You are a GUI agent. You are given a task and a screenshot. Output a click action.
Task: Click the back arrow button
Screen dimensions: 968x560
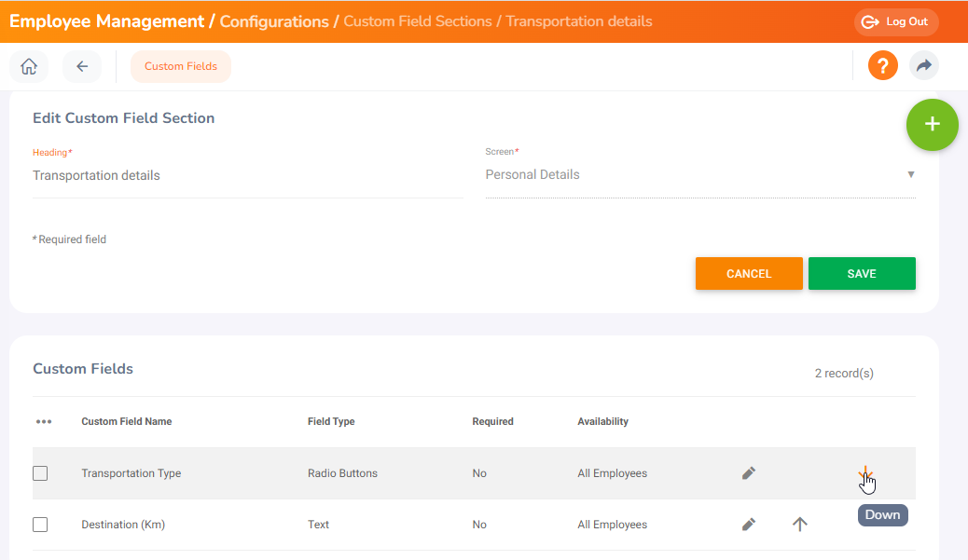82,66
